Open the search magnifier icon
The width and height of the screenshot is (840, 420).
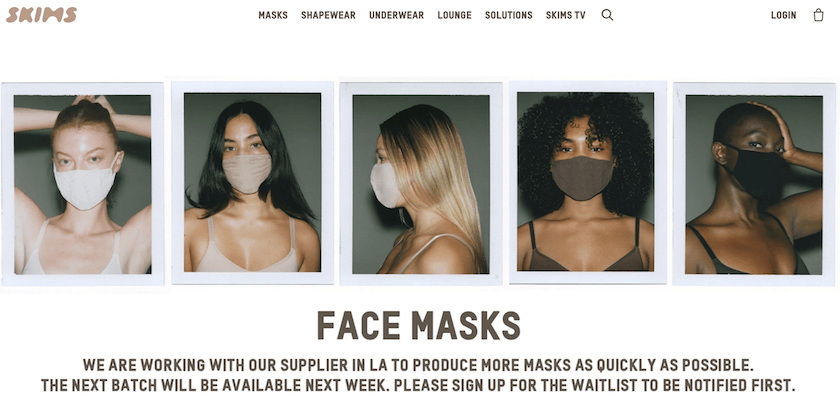pyautogui.click(x=607, y=15)
